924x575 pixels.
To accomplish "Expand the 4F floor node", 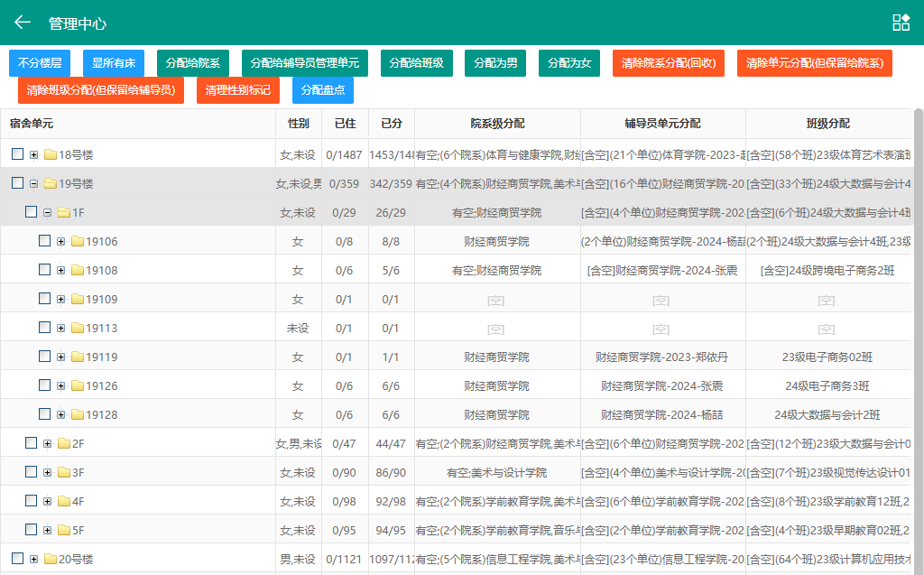I will click(x=48, y=502).
